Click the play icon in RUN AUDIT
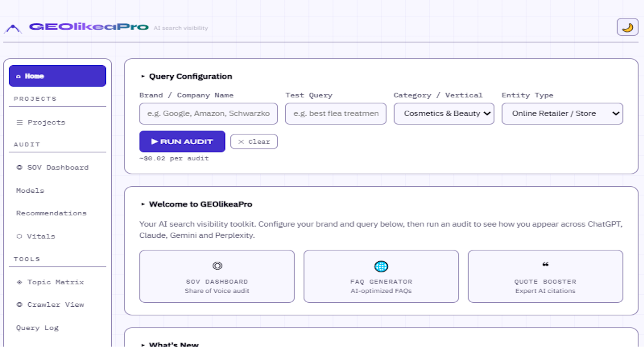 [x=154, y=141]
